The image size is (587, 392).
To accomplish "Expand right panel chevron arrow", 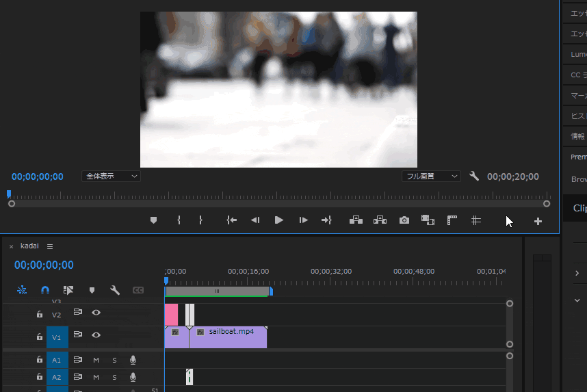I will tap(577, 273).
